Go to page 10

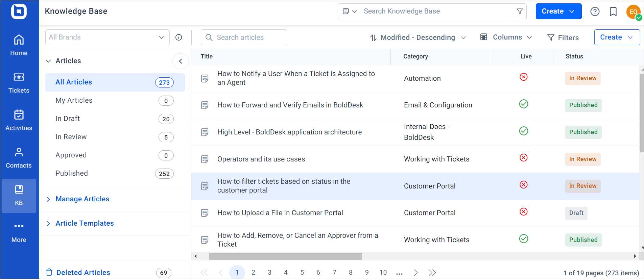point(383,273)
